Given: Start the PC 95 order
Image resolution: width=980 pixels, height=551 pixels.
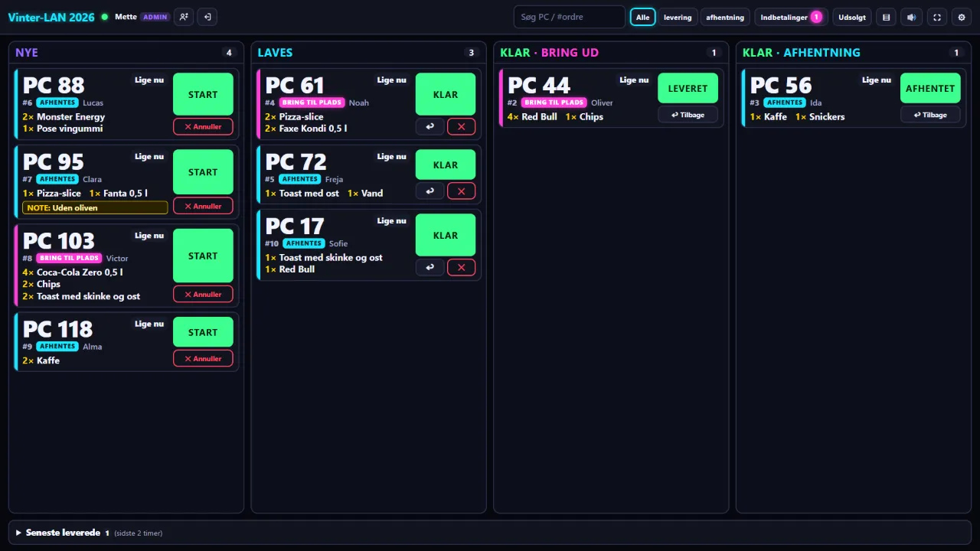Looking at the screenshot, I should [203, 172].
